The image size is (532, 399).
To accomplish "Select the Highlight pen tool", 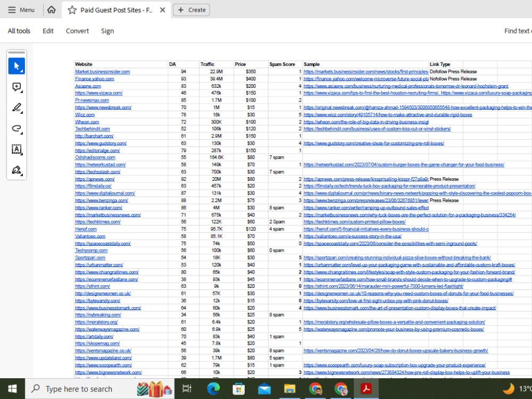I will [x=16, y=108].
